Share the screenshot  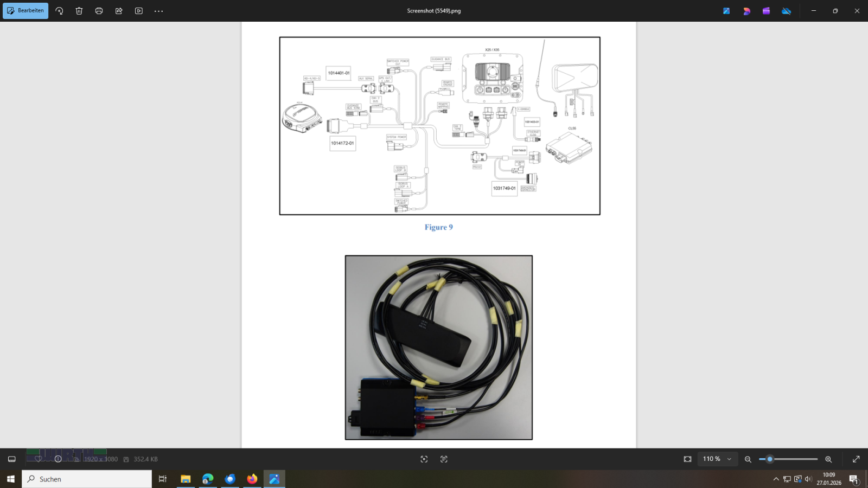(x=119, y=10)
